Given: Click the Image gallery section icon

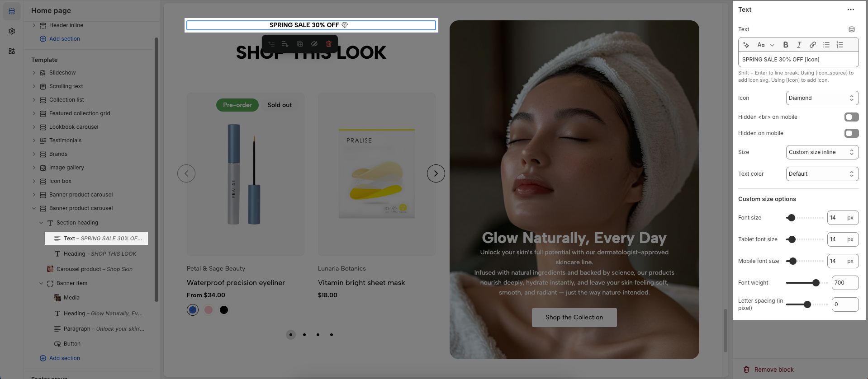Looking at the screenshot, I should tap(43, 168).
